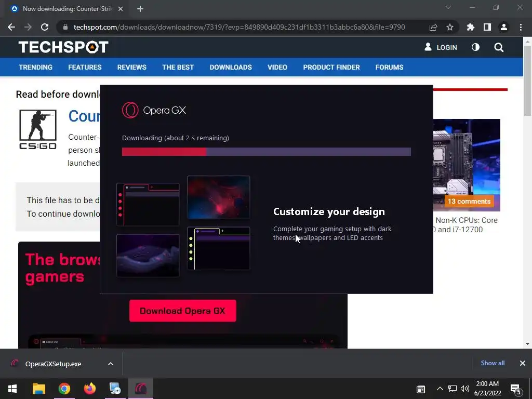
Task: Open the FORUMS menu item
Action: (x=389, y=67)
